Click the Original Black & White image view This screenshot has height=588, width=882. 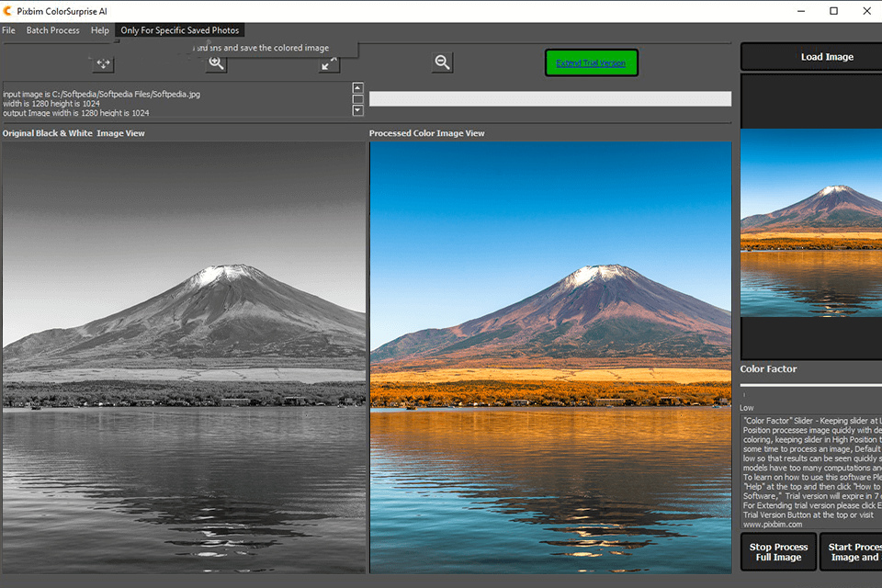pos(184,358)
